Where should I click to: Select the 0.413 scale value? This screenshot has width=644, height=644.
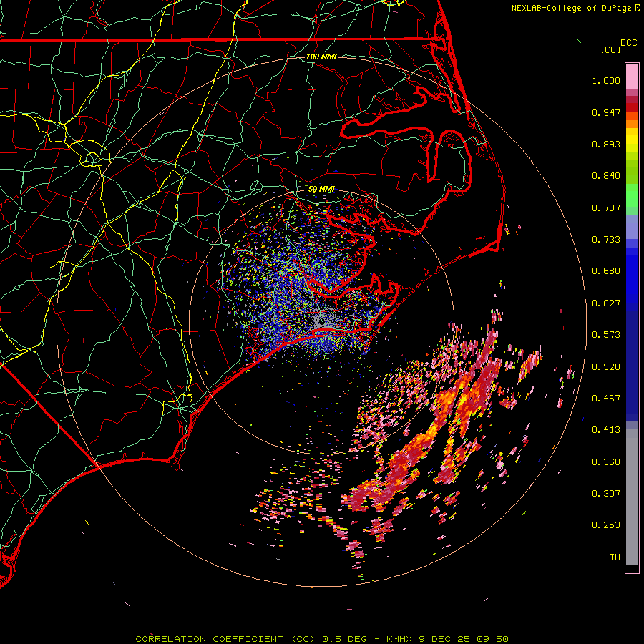click(606, 430)
